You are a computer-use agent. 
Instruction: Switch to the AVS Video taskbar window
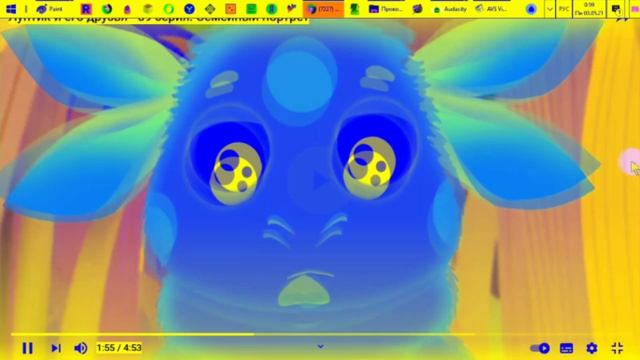tap(493, 9)
